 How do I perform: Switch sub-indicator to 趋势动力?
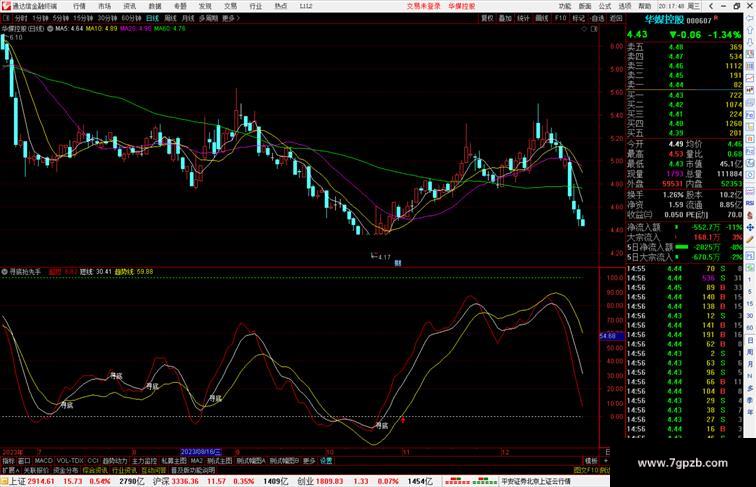pos(115,461)
